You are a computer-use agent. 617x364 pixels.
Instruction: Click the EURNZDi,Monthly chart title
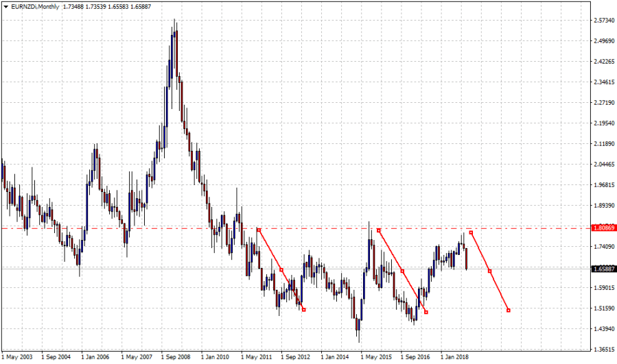click(35, 7)
